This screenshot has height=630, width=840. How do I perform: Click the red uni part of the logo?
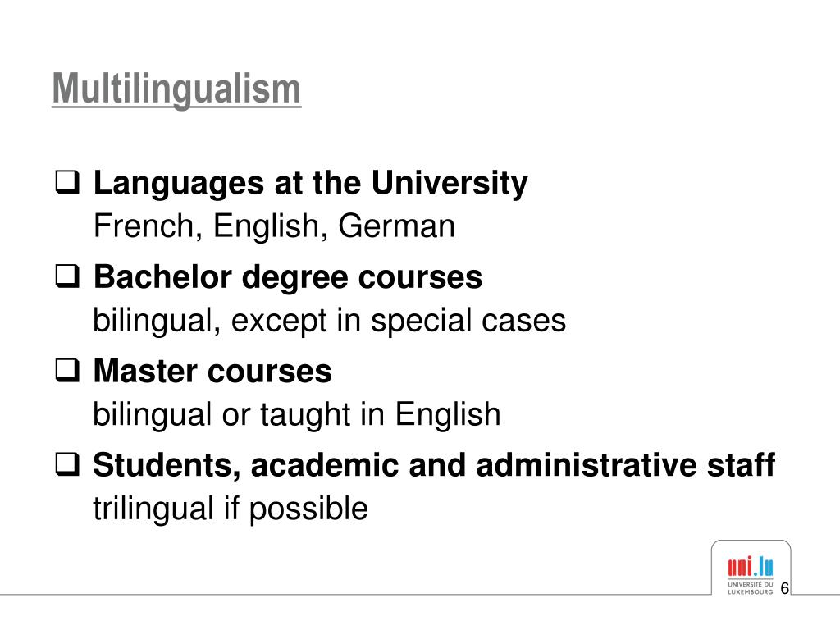[x=740, y=566]
